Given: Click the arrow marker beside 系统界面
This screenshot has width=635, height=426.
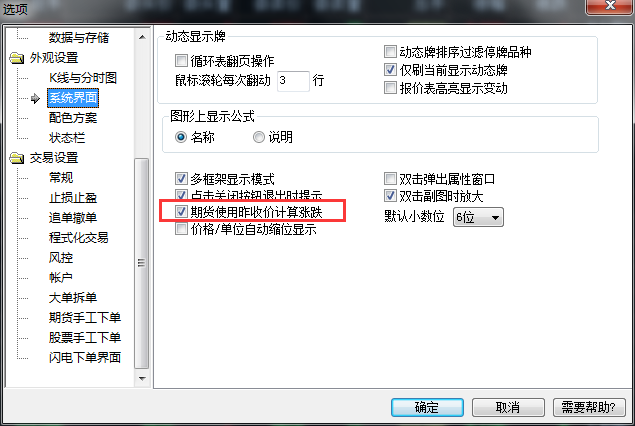Looking at the screenshot, I should (35, 98).
